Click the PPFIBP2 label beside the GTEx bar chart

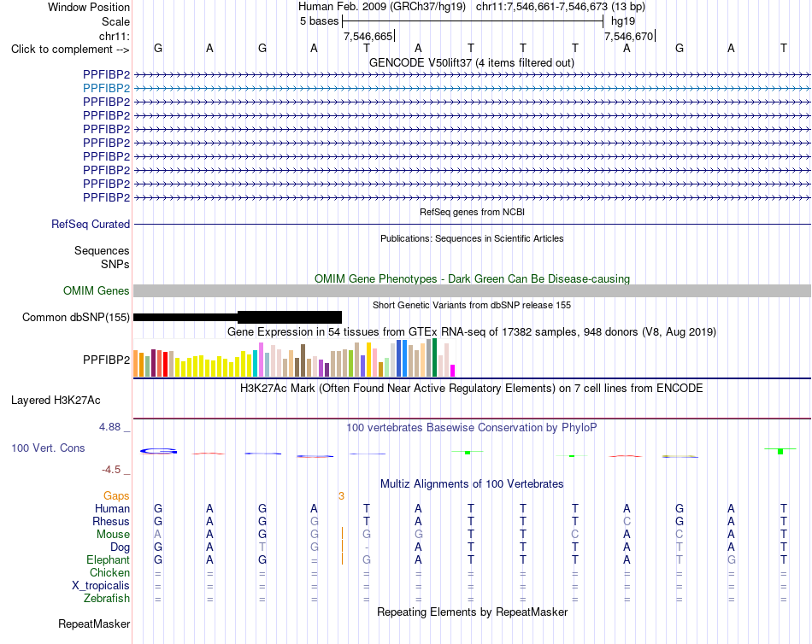pyautogui.click(x=106, y=360)
